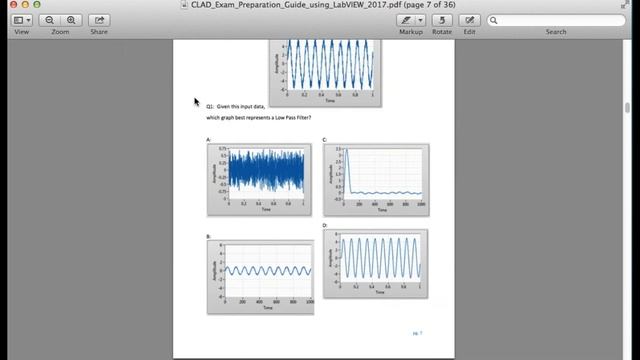640x360 pixels.
Task: Click the window title CLAD_Exam_Preparation_Guide
Action: pyautogui.click(x=323, y=4)
